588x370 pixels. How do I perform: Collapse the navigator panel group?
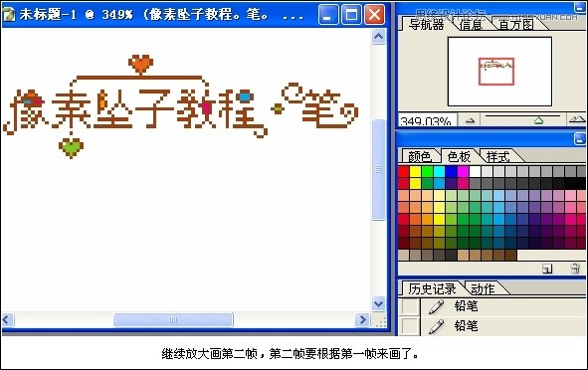pyautogui.click(x=580, y=7)
